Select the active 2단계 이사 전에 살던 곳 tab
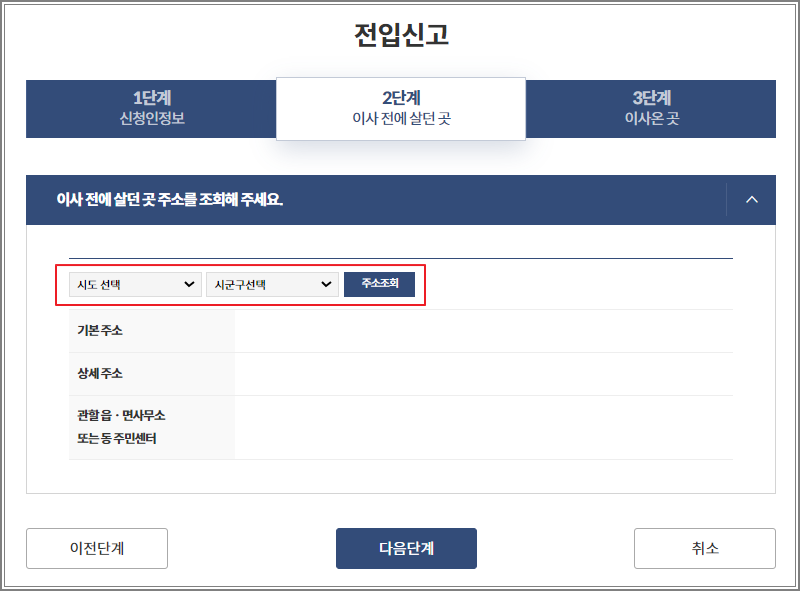This screenshot has height=591, width=800. [400, 107]
